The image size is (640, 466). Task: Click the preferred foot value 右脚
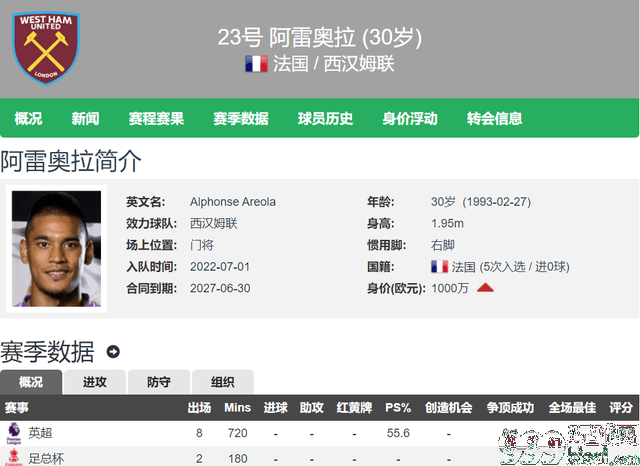pyautogui.click(x=443, y=245)
